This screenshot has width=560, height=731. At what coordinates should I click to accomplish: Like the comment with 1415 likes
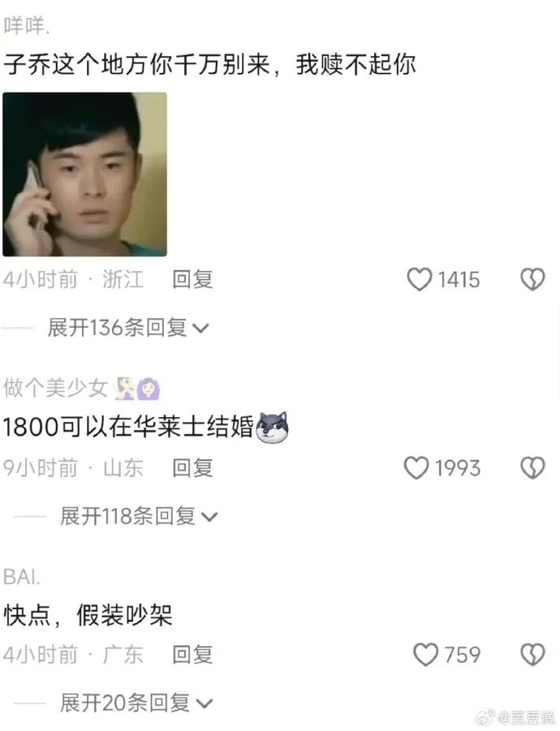click(419, 279)
